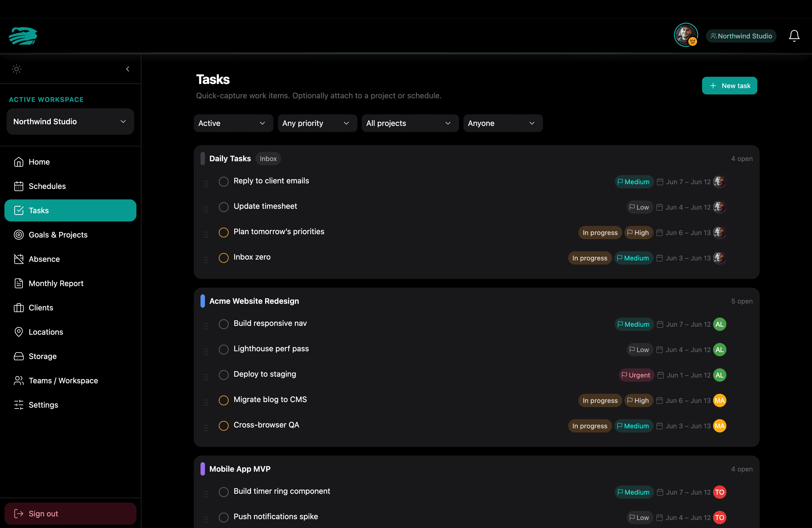This screenshot has width=812, height=528.
Task: Open the Acme Website Redesign project heading
Action: click(254, 301)
